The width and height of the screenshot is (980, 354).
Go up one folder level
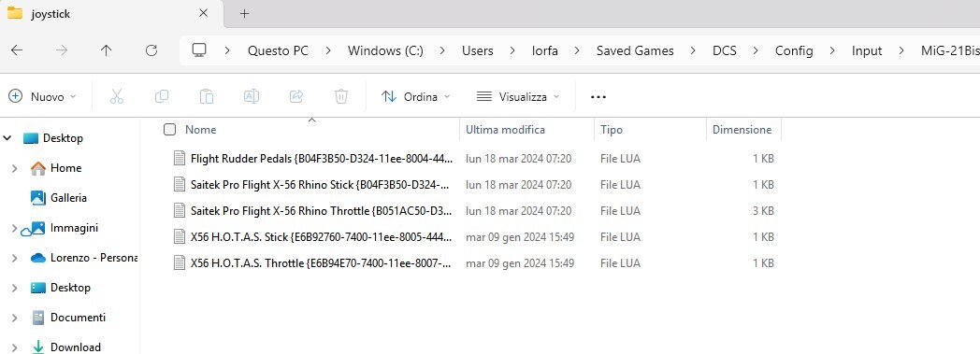coord(107,50)
